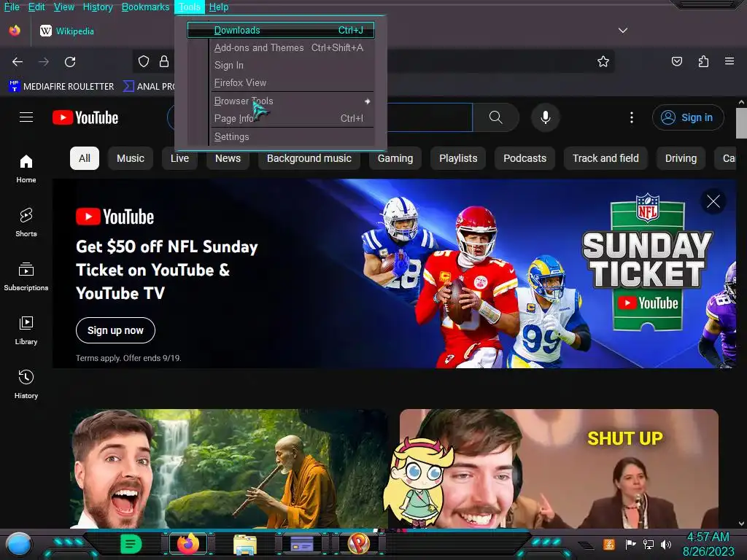Choose Downloads from Tools menu

tap(281, 30)
